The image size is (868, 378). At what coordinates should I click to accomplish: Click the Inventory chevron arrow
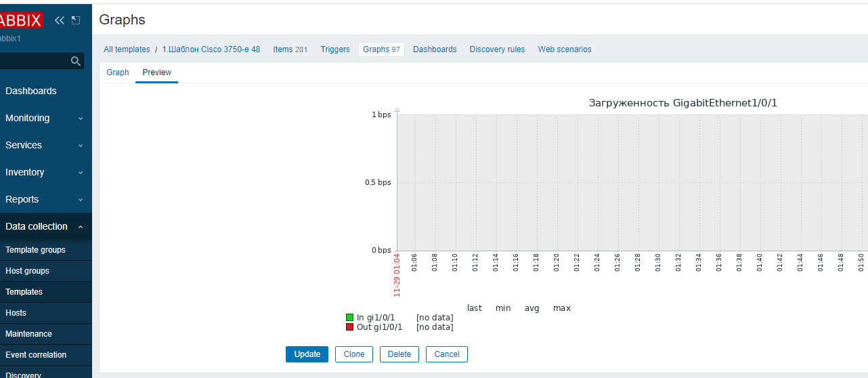click(81, 173)
